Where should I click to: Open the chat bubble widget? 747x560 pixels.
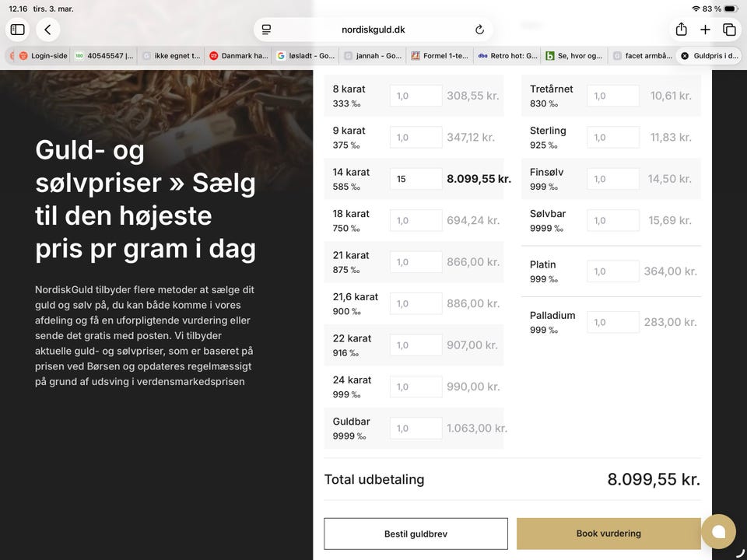[718, 531]
